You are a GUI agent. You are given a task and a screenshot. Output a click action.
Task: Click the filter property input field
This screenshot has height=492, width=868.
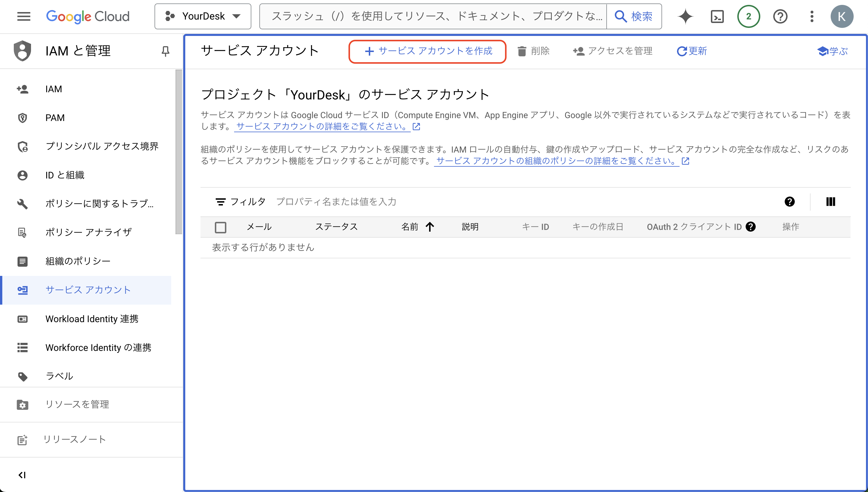pos(524,202)
